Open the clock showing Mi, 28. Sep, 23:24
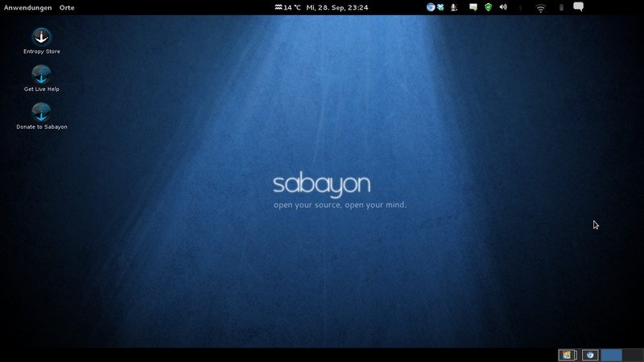Image resolution: width=644 pixels, height=362 pixels. click(x=337, y=7)
